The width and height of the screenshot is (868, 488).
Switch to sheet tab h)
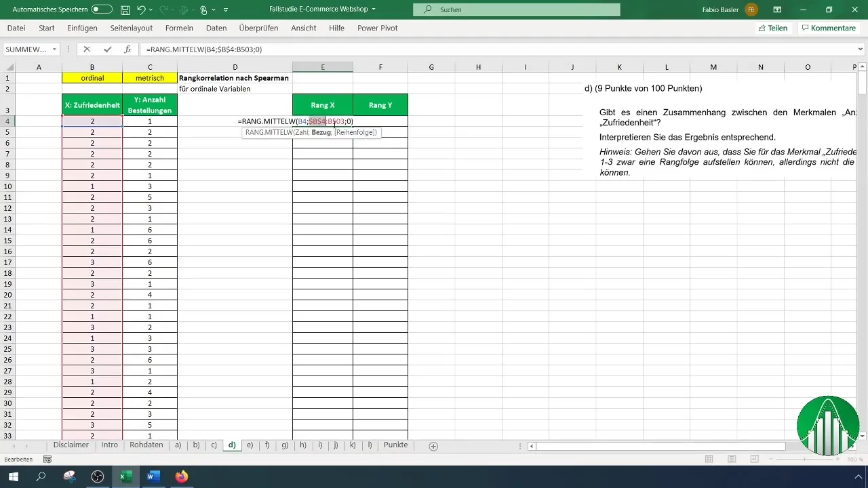point(302,445)
